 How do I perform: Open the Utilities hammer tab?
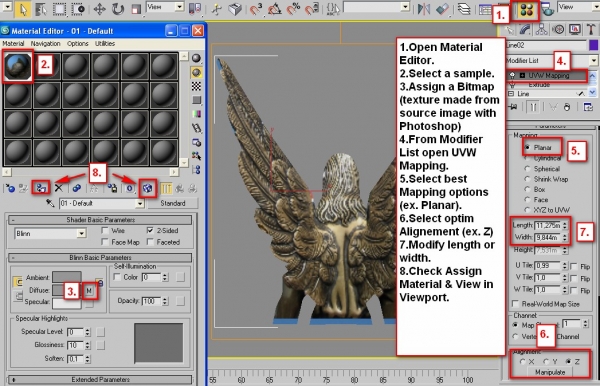(x=592, y=29)
